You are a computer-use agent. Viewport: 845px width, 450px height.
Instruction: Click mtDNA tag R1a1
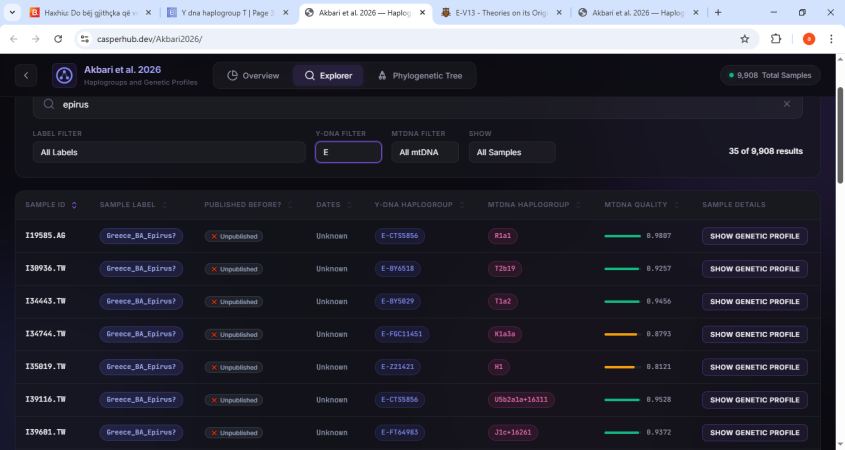[503, 236]
